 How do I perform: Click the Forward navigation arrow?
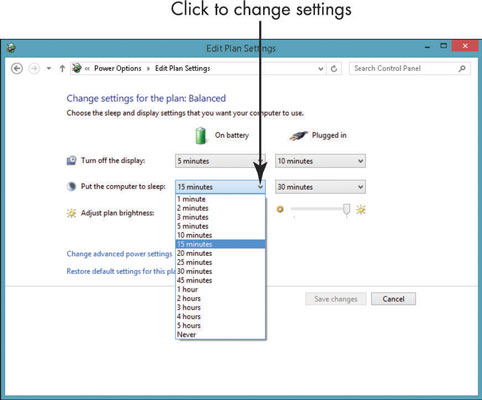[34, 69]
